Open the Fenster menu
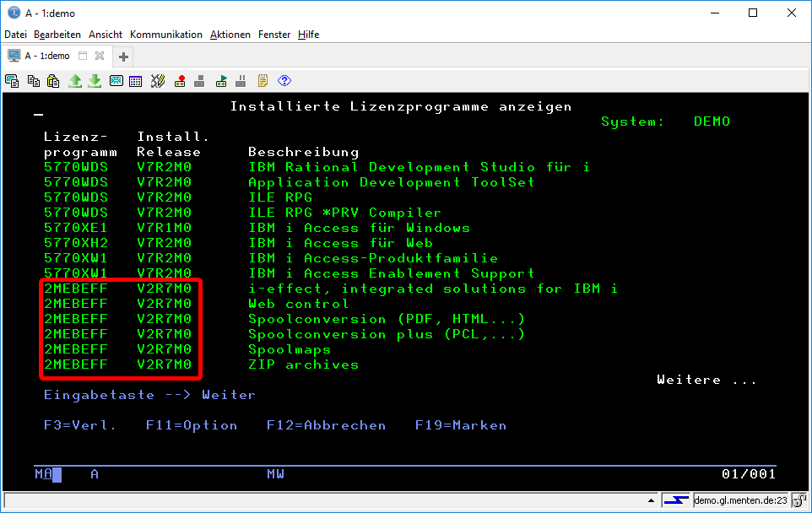The image size is (812, 513). tap(274, 35)
